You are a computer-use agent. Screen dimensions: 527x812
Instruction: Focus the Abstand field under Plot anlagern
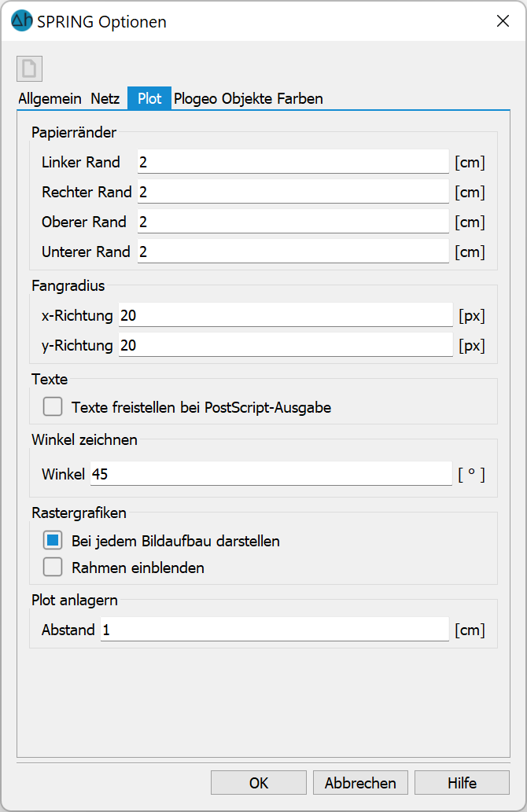click(x=275, y=630)
